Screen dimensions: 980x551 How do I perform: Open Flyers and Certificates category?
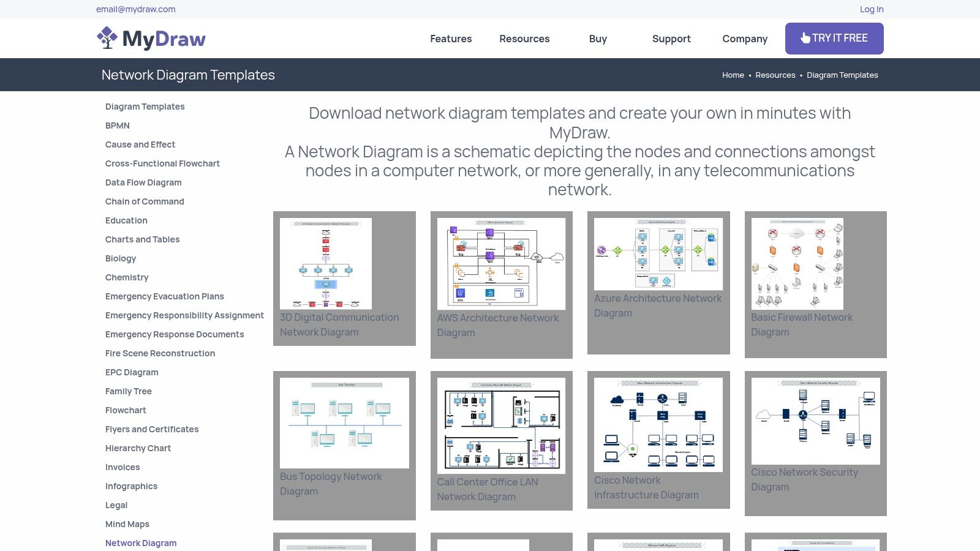(x=152, y=429)
